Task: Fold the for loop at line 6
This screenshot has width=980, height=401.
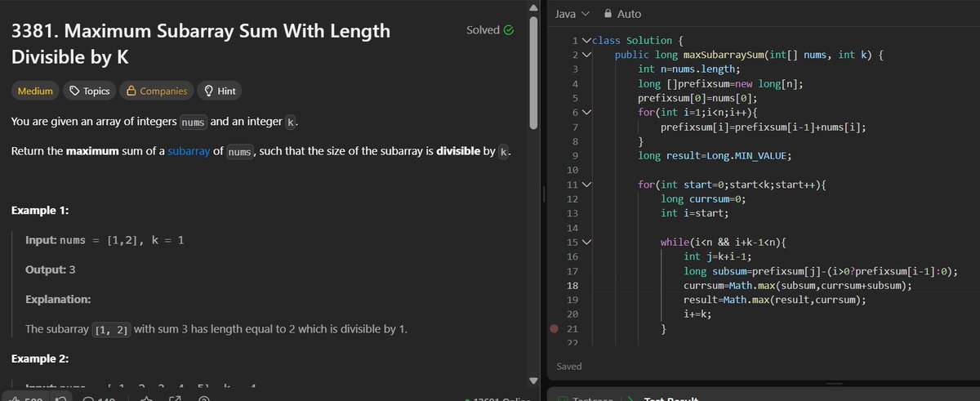Action: pos(585,112)
